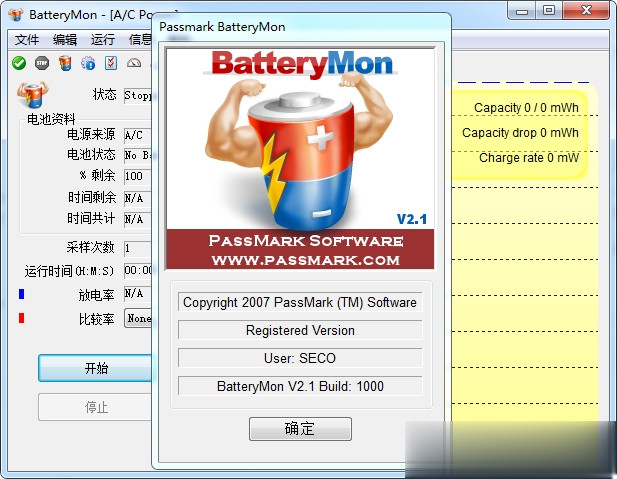Click the 状态 Stopped field
The image size is (617, 479).
click(138, 96)
